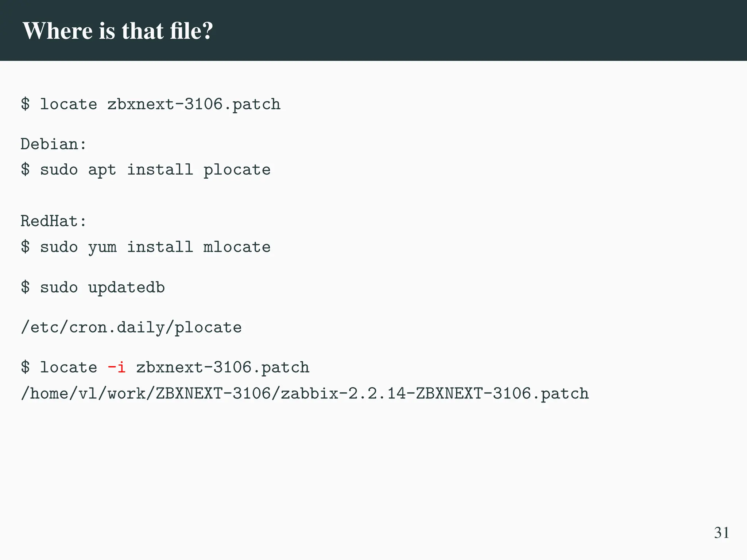The width and height of the screenshot is (747, 560).
Task: Click the word "install" in the yum command
Action: (160, 247)
